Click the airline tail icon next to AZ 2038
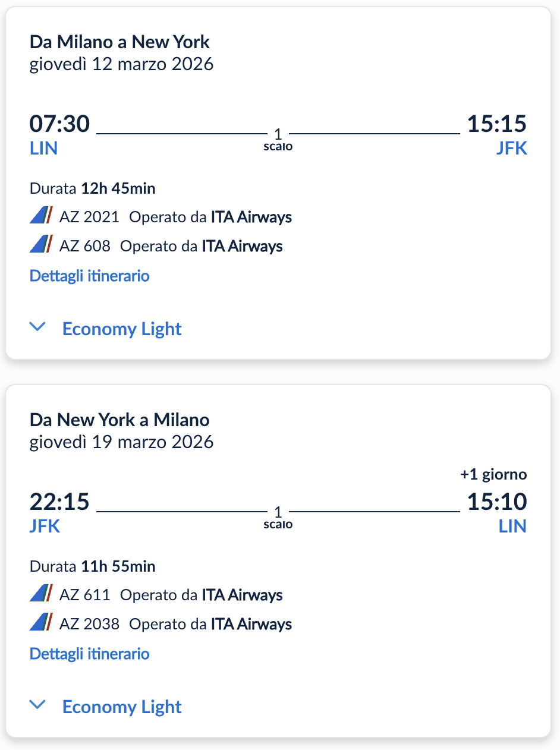The height and width of the screenshot is (750, 560). (41, 623)
